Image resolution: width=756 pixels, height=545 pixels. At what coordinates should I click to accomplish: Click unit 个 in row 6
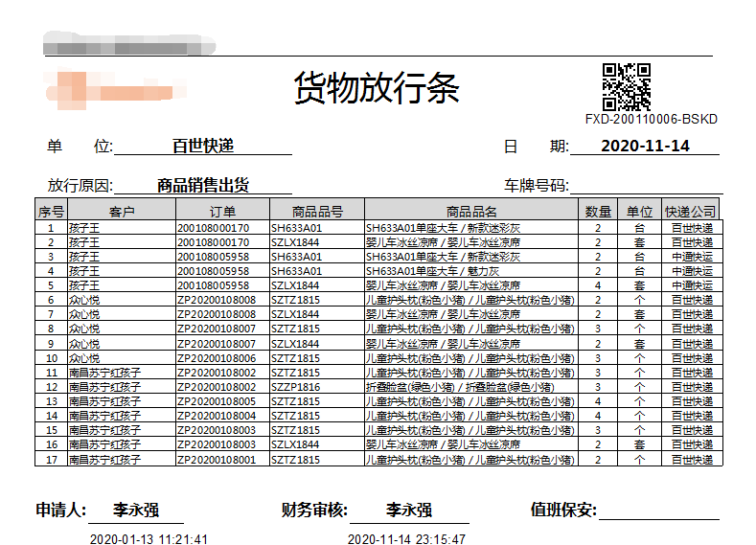tap(639, 300)
